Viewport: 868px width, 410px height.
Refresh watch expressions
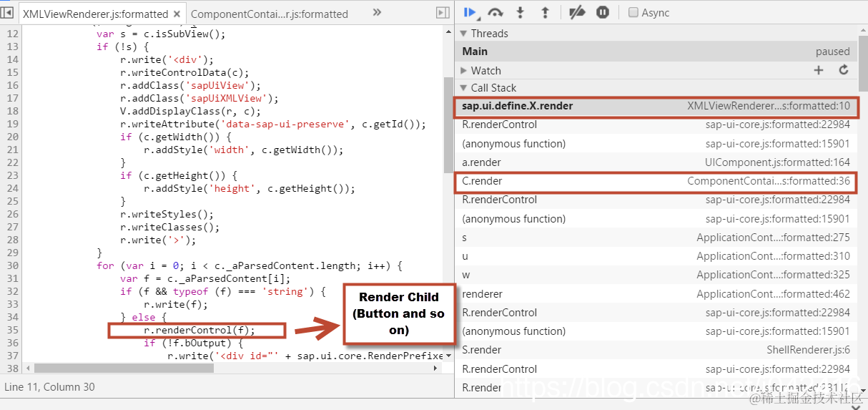click(843, 70)
